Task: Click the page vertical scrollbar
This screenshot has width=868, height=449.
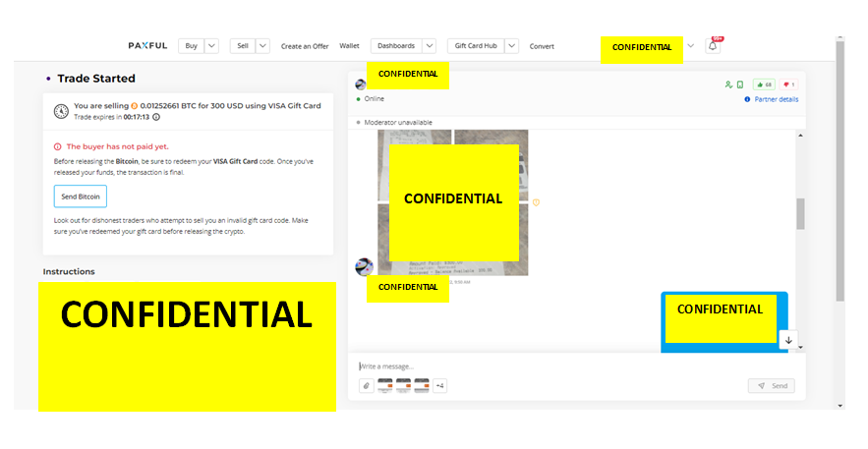Action: (839, 171)
